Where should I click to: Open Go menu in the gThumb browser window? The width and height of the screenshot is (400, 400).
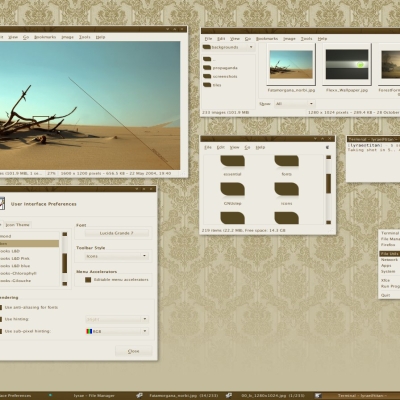pos(248,39)
